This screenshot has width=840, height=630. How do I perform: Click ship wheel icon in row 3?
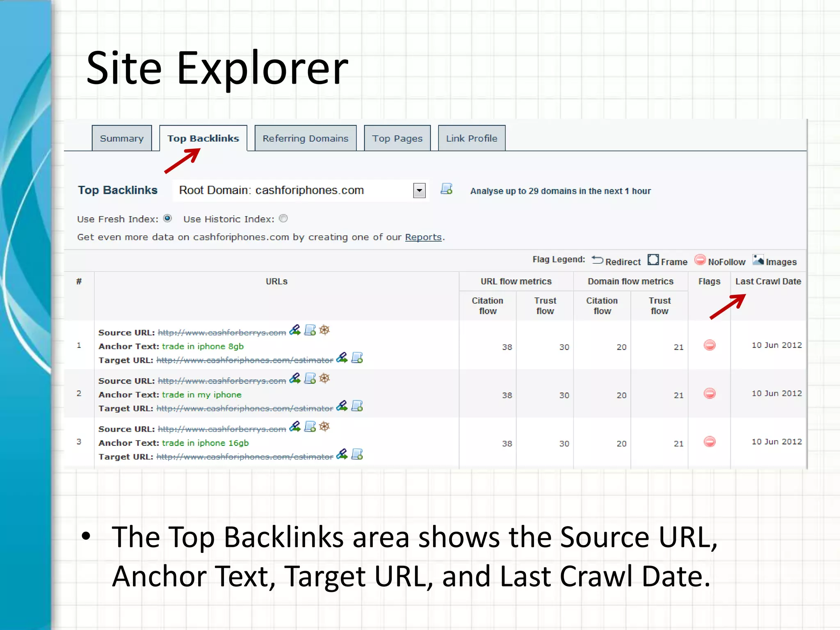pos(324,427)
